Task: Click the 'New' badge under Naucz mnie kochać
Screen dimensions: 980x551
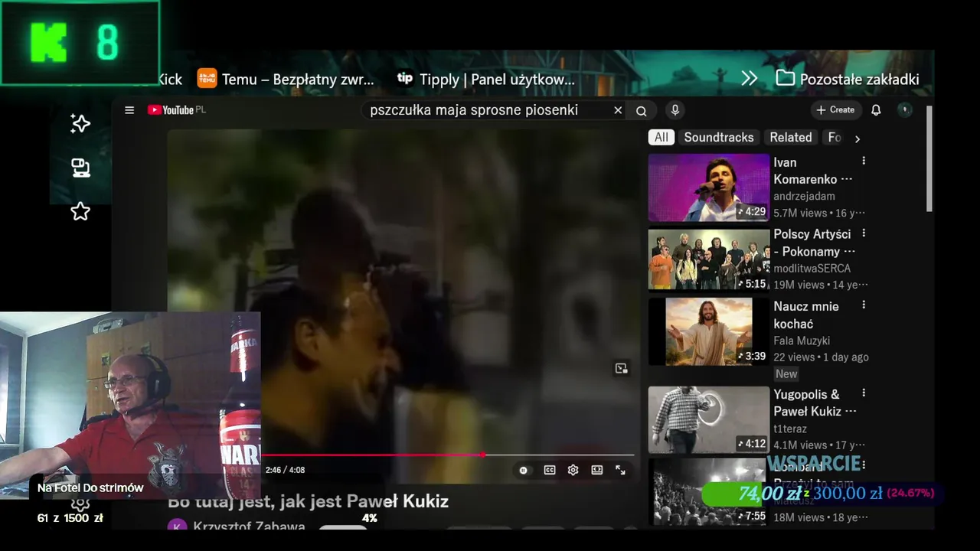Action: coord(786,374)
